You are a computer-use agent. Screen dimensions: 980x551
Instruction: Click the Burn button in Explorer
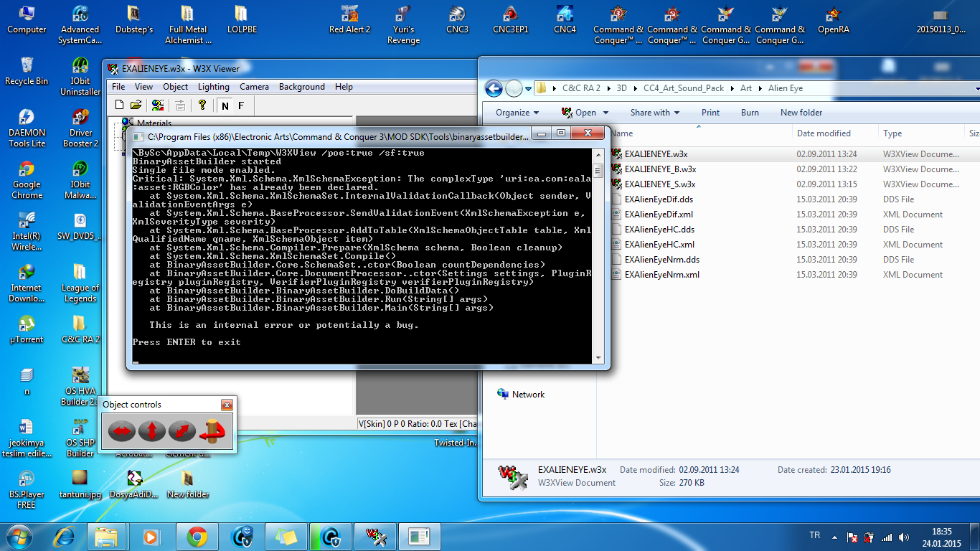tap(750, 113)
